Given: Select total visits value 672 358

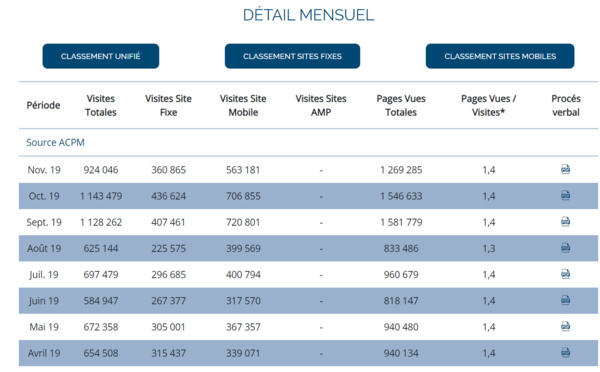Looking at the screenshot, I should [x=101, y=327].
